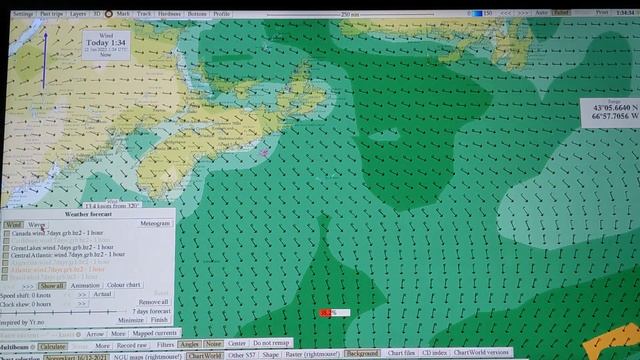Screen dimensions: 640x360
Task: Check the GreatLakes wind 7days checkbox
Action: tap(6, 248)
